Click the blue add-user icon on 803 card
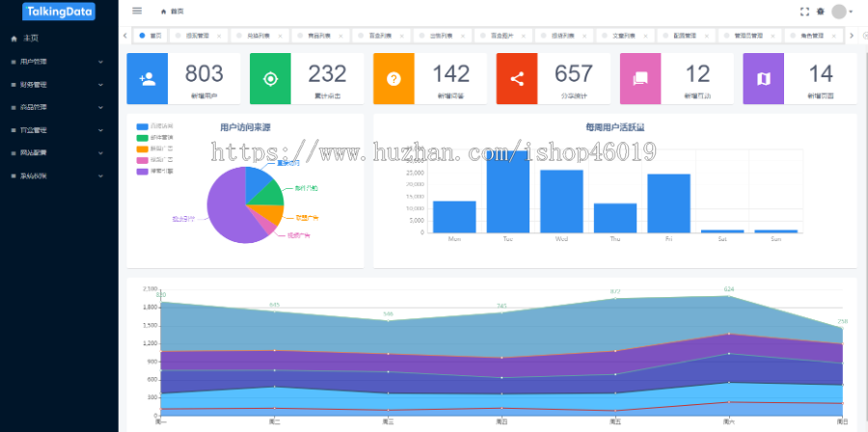This screenshot has width=868, height=432. pos(148,78)
